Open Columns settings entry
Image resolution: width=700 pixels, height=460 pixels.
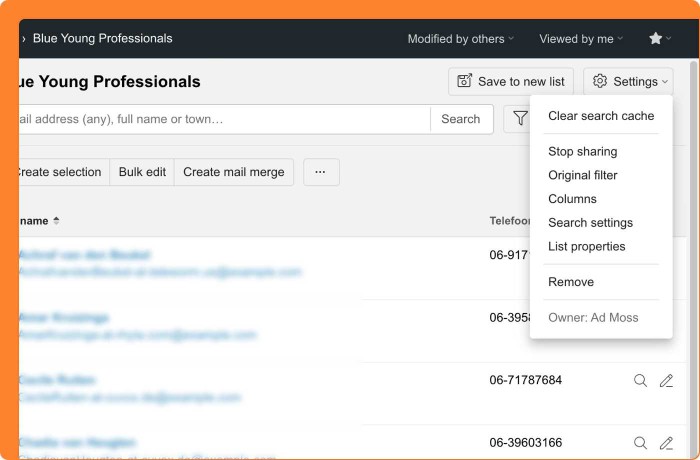(572, 199)
